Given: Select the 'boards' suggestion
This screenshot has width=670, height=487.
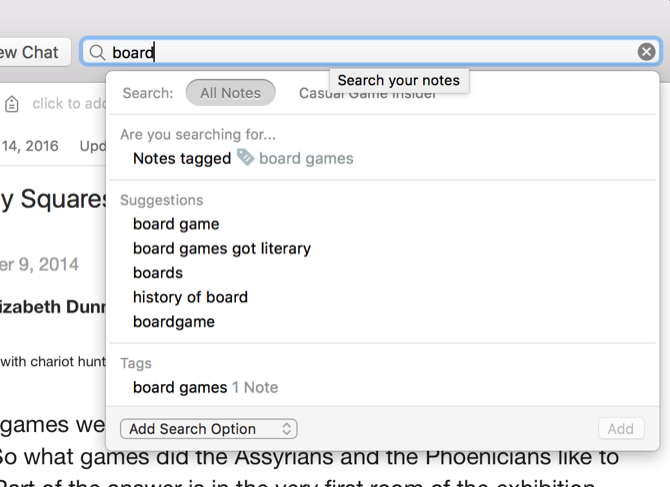Looking at the screenshot, I should pos(158,272).
